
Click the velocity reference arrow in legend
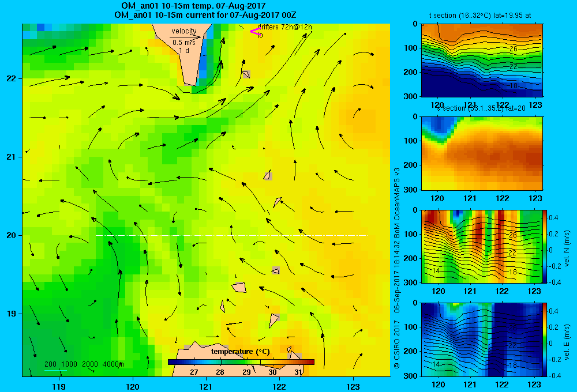[185, 37]
